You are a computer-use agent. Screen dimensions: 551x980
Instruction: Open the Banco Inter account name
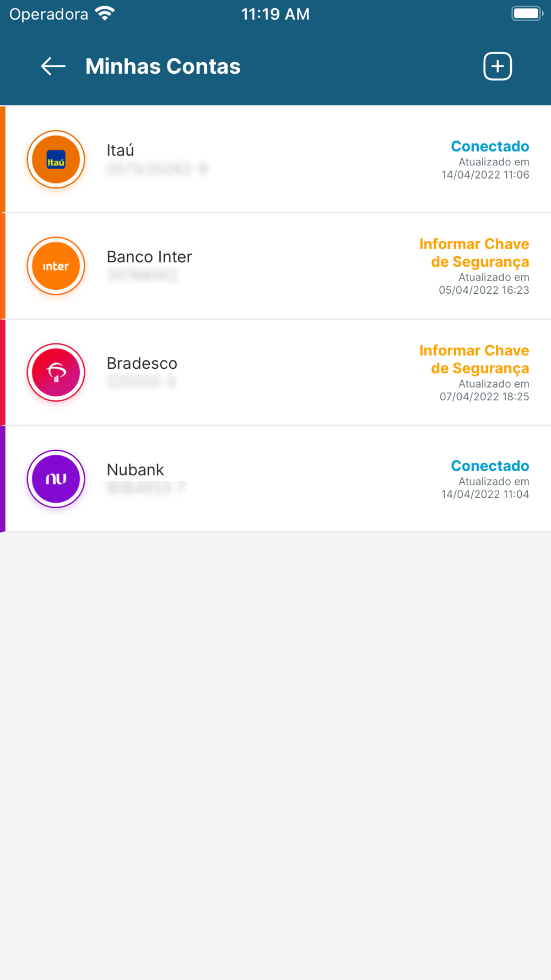click(149, 256)
